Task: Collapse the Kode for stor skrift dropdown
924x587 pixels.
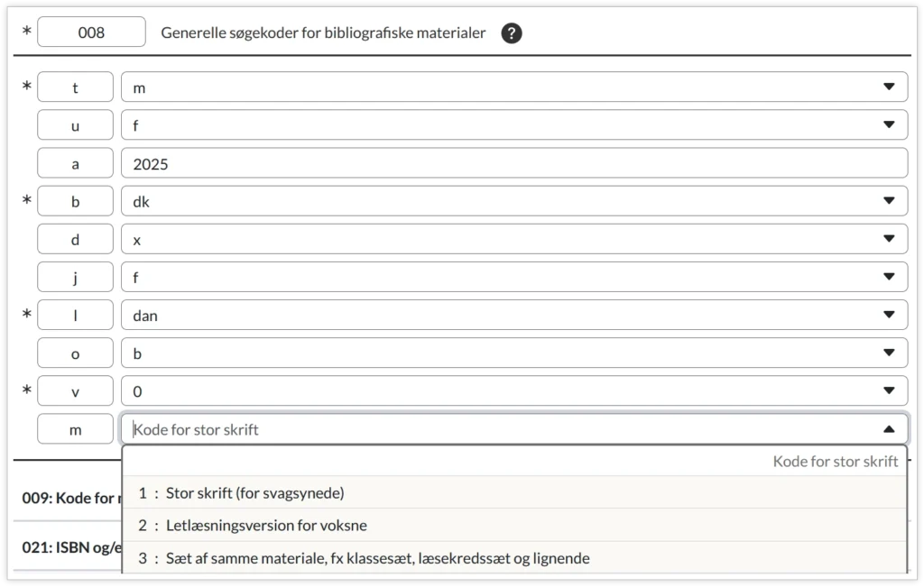Action: click(889, 429)
